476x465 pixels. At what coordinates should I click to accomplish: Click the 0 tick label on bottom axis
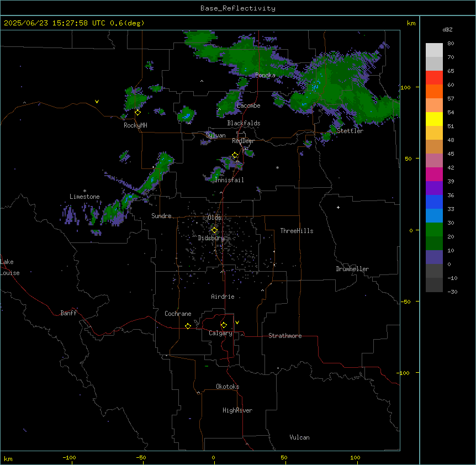click(213, 458)
